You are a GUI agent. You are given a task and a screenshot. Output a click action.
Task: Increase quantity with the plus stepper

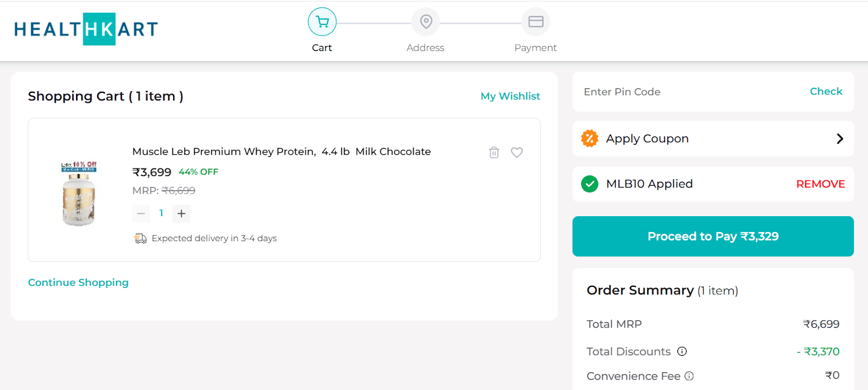point(181,213)
